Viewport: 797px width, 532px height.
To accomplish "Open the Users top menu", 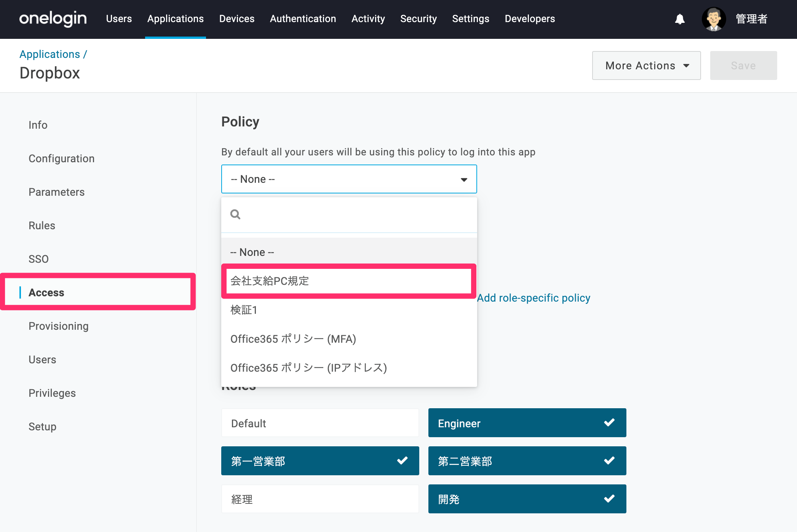I will point(119,19).
